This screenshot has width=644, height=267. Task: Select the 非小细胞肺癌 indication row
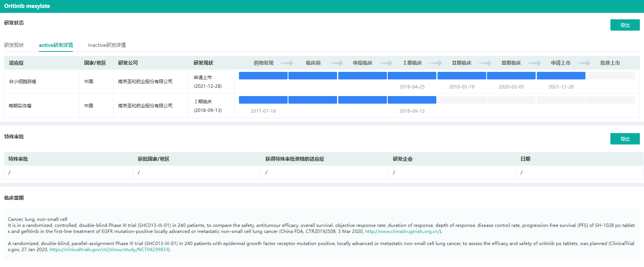coord(23,82)
